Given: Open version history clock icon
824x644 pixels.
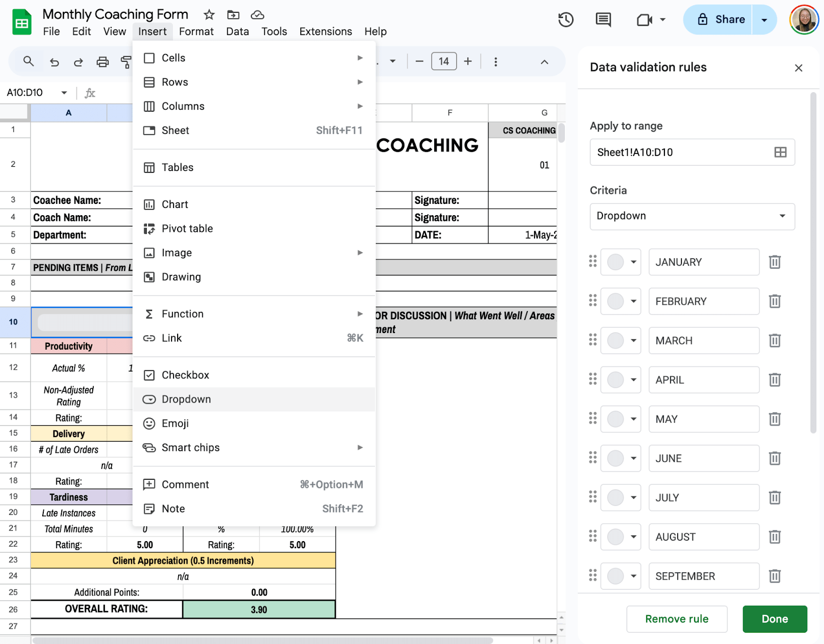Looking at the screenshot, I should [565, 20].
